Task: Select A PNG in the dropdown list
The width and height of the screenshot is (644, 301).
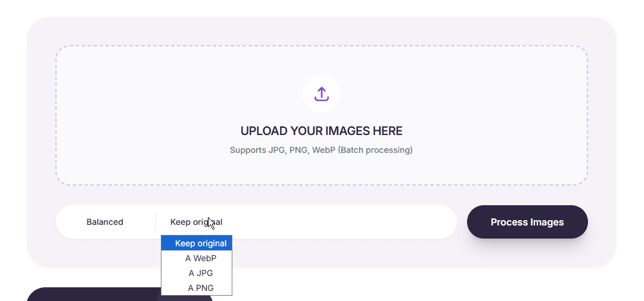Action: pyautogui.click(x=197, y=288)
